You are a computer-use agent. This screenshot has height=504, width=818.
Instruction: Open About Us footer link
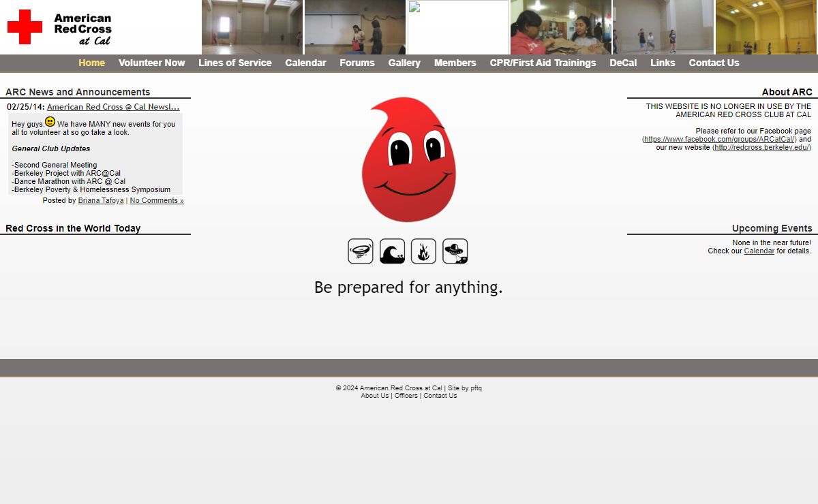(375, 396)
